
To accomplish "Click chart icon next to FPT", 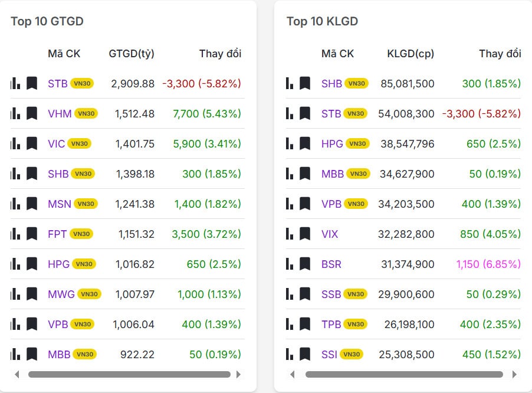I will coord(15,234).
